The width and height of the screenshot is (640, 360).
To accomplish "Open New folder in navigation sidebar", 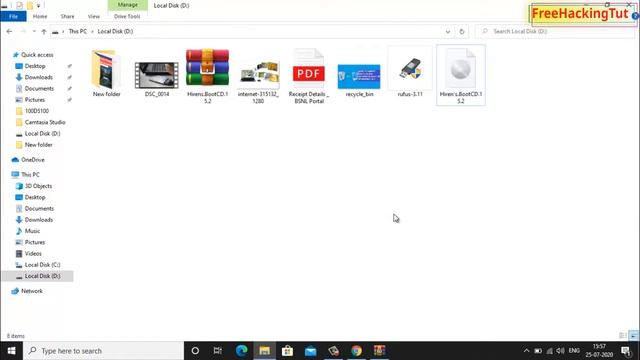I will [38, 145].
